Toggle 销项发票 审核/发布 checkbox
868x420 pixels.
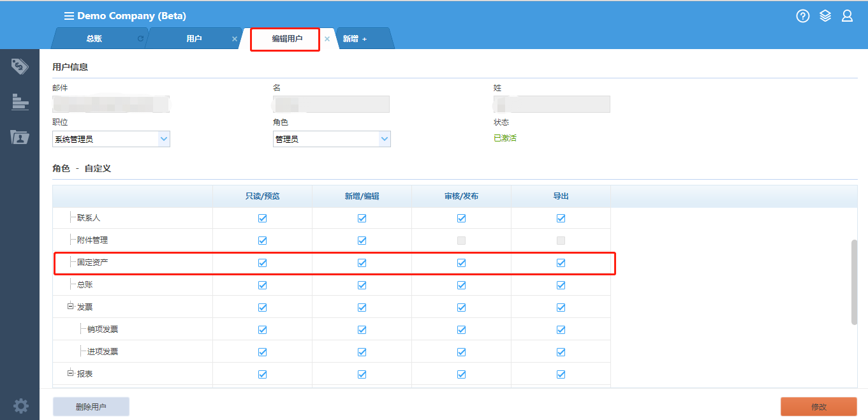coord(461,329)
